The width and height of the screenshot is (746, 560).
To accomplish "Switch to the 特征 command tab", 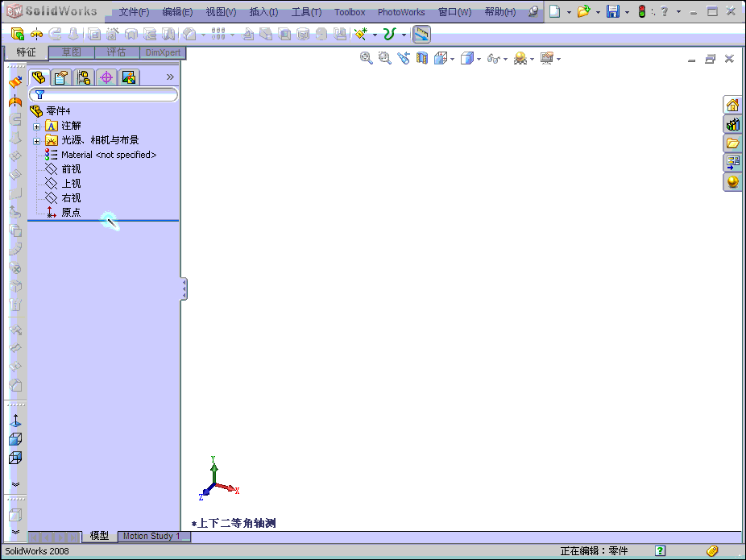I will point(26,52).
